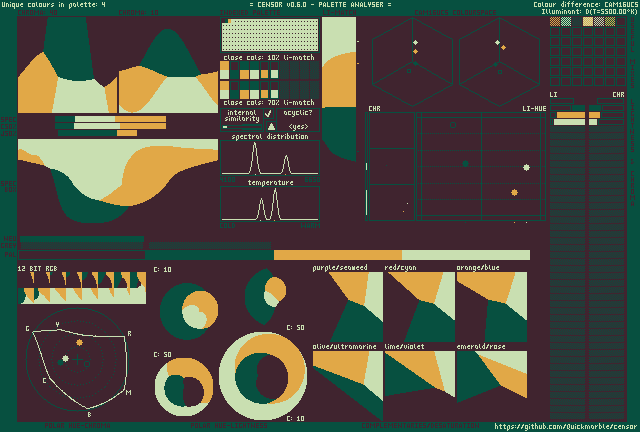Click the orange dot in polar hue-chroma chart
Image resolution: width=640 pixels, height=432 pixels.
79,342
